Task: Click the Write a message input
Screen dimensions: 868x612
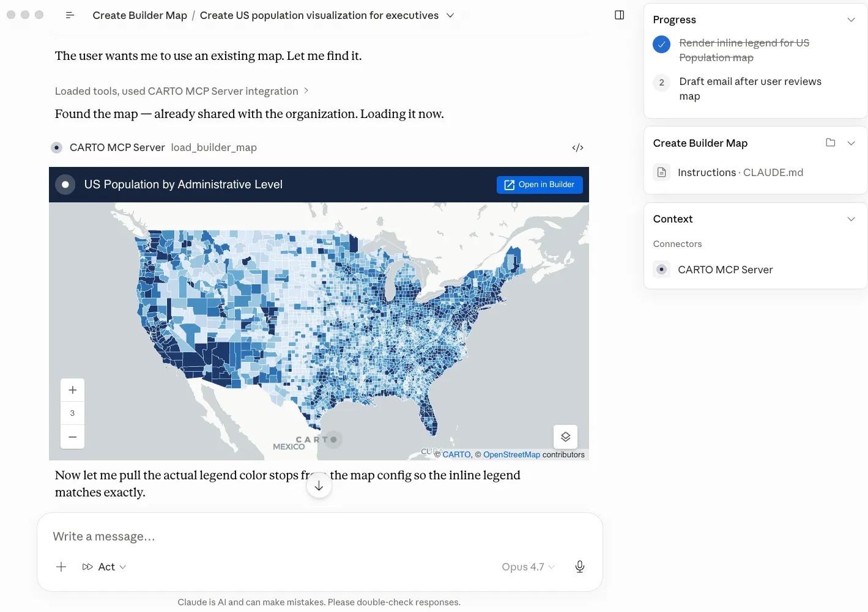Action: tap(319, 537)
